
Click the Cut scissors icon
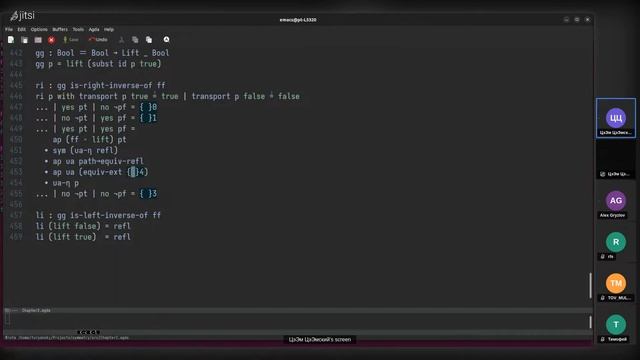click(x=121, y=40)
